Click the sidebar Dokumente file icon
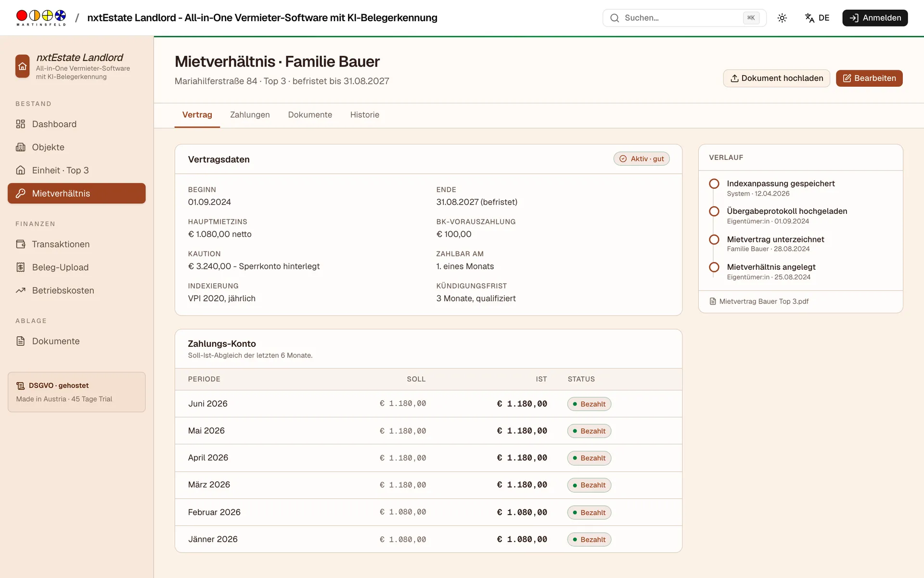Image resolution: width=924 pixels, height=578 pixels. tap(20, 341)
